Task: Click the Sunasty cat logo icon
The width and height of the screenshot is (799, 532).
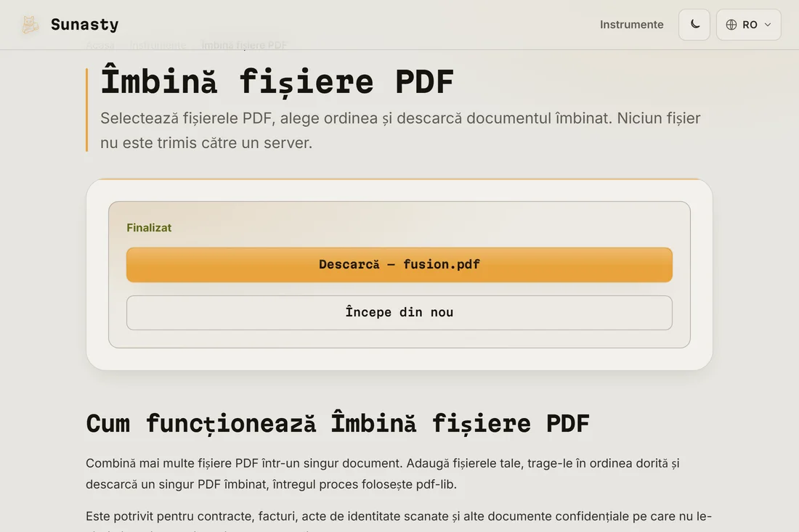Action: point(30,25)
